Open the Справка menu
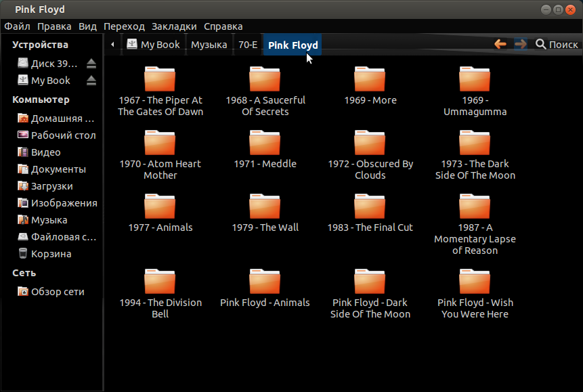Screen dimensions: 583x392 pos(223,26)
